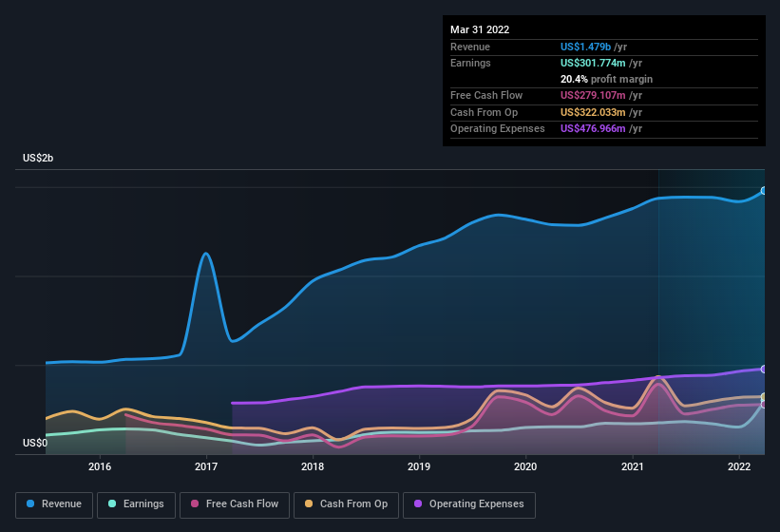Click the US$476.966m operating expenses value
This screenshot has height=532, width=780.
click(x=593, y=129)
